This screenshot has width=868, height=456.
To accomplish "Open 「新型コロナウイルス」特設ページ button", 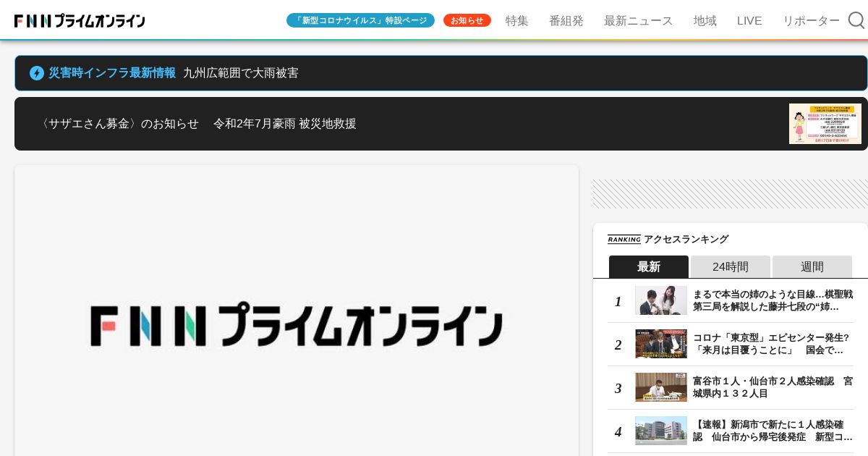I will [x=360, y=20].
